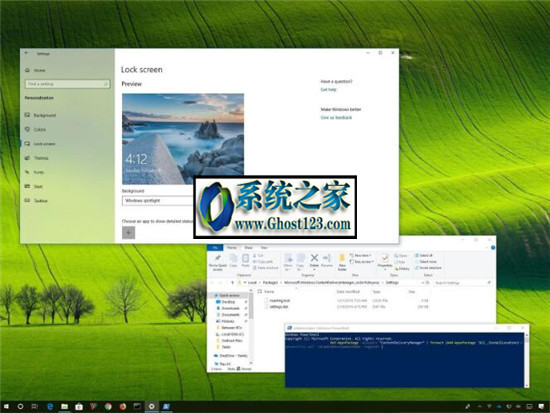Open Taskbar page in Settings sidebar
The image size is (550, 413).
point(36,201)
